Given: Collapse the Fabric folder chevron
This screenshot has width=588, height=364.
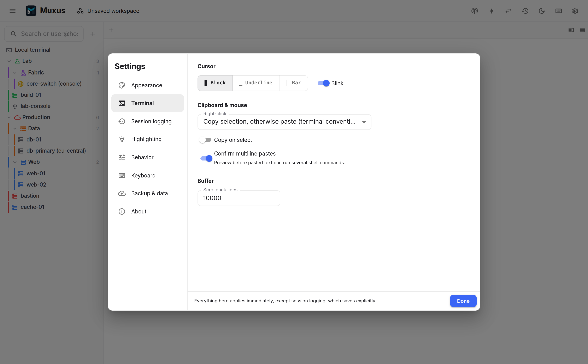Looking at the screenshot, I should [x=15, y=73].
